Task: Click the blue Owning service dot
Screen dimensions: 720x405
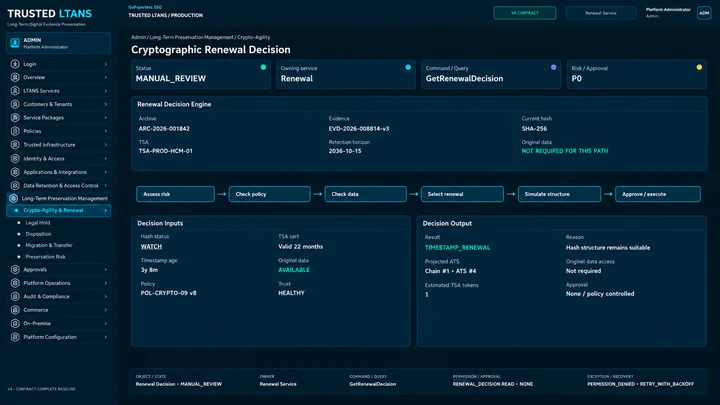Action: pos(408,68)
